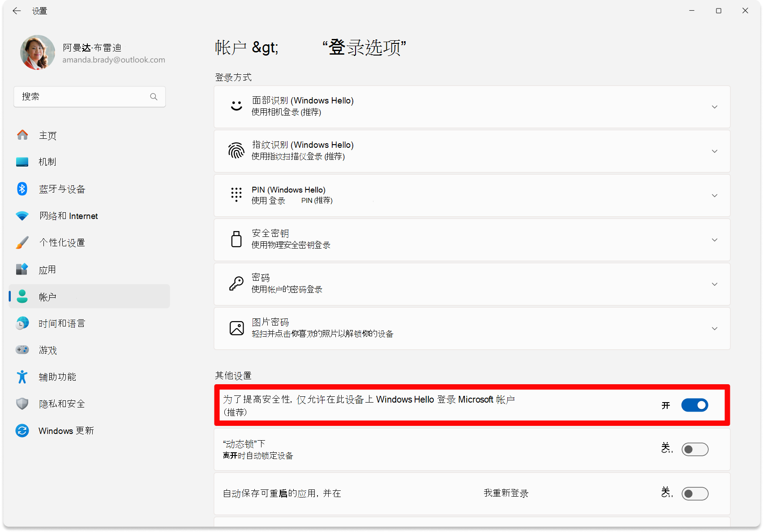Click the Windows Update refresh icon
Screen dimensions: 763x532
click(22, 430)
